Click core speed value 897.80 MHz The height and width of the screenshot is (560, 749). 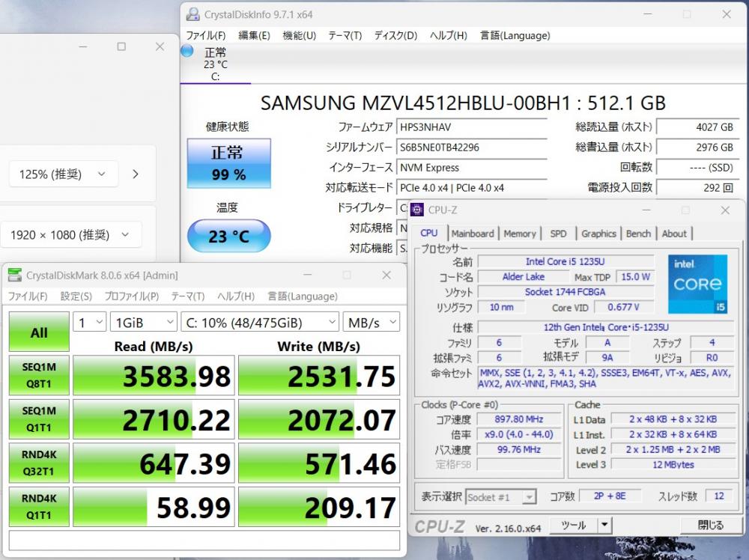[x=519, y=419]
